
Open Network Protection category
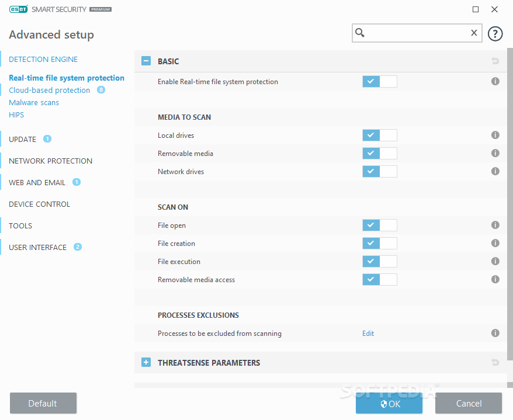tap(50, 161)
